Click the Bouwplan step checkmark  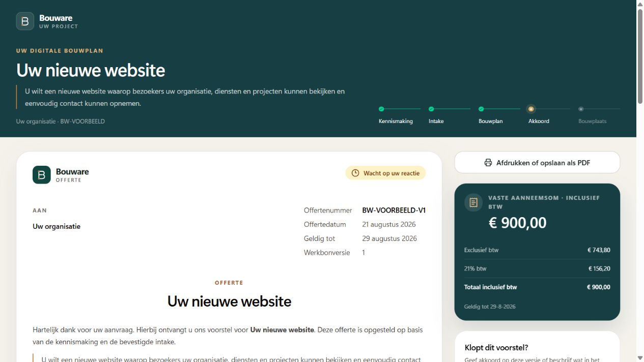coord(481,109)
